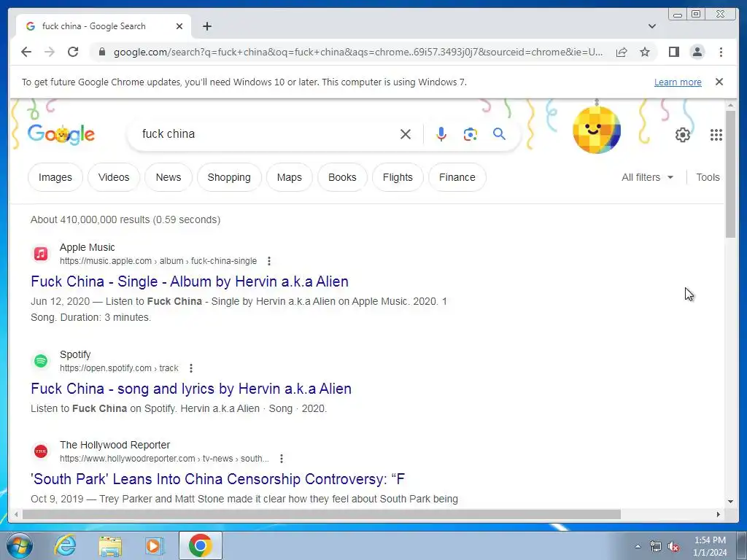This screenshot has height=560, width=747.
Task: View site information via lock icon
Action: [102, 52]
